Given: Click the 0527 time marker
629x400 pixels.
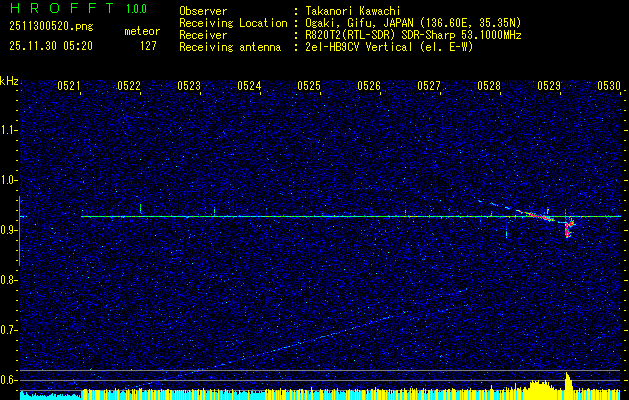Looking at the screenshot, I should (429, 86).
